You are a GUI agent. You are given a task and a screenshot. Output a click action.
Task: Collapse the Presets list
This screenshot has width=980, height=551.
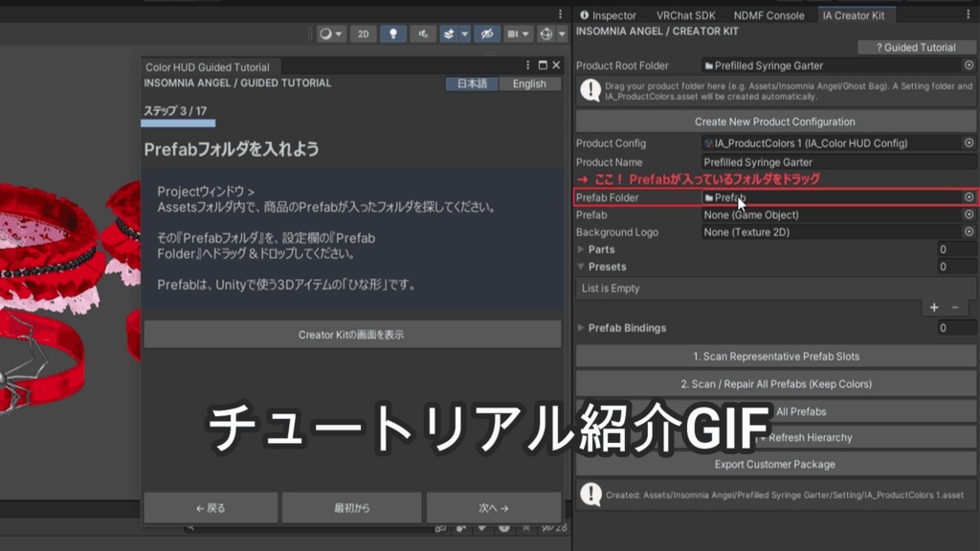coord(581,267)
